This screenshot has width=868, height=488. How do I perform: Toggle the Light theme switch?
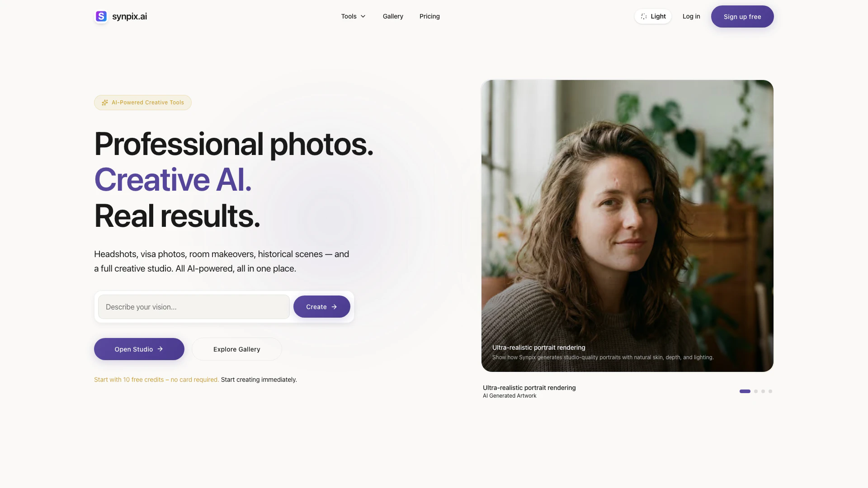click(653, 16)
